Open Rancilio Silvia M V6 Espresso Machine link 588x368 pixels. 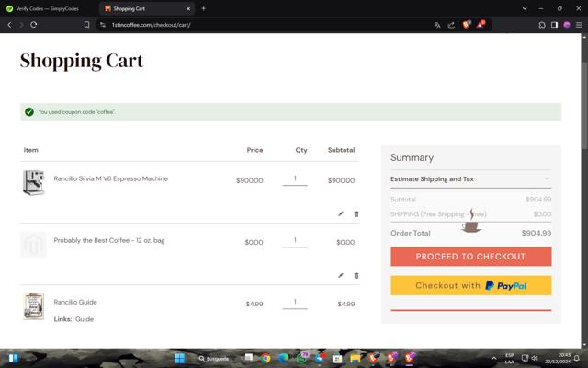coord(110,178)
